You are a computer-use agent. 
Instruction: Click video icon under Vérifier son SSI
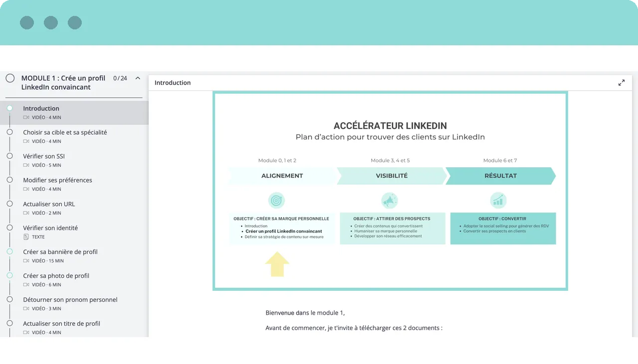coord(26,165)
